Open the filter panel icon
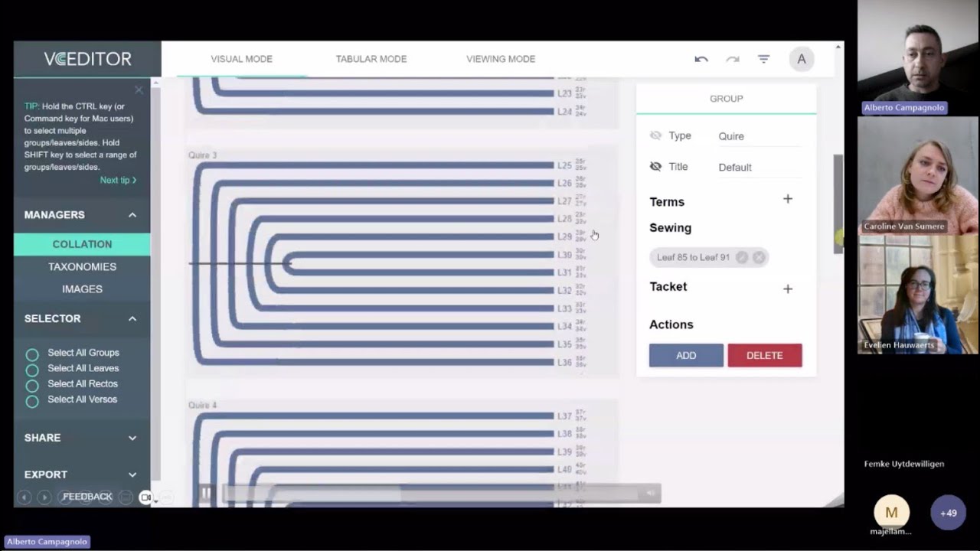The image size is (980, 551). (x=763, y=59)
